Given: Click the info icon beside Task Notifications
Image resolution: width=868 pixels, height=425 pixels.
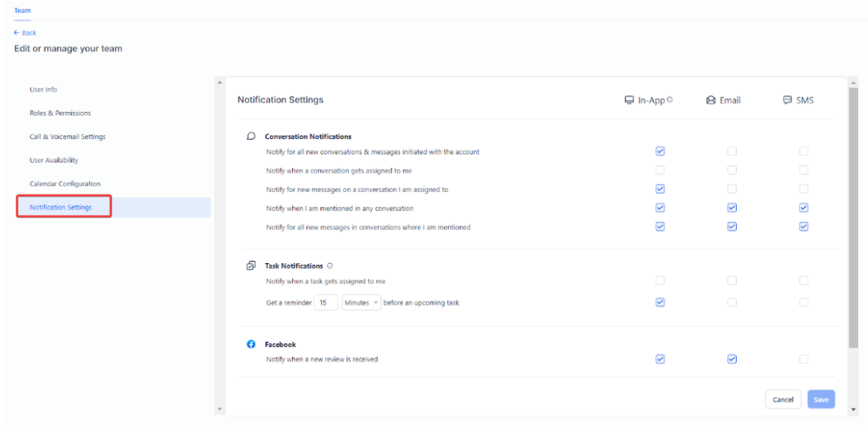Looking at the screenshot, I should pyautogui.click(x=330, y=265).
